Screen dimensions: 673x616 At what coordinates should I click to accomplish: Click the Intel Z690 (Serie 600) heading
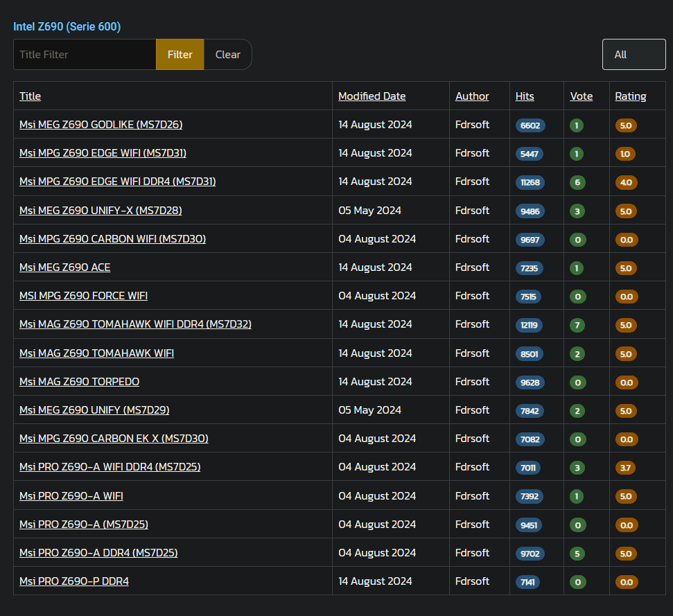(x=67, y=27)
